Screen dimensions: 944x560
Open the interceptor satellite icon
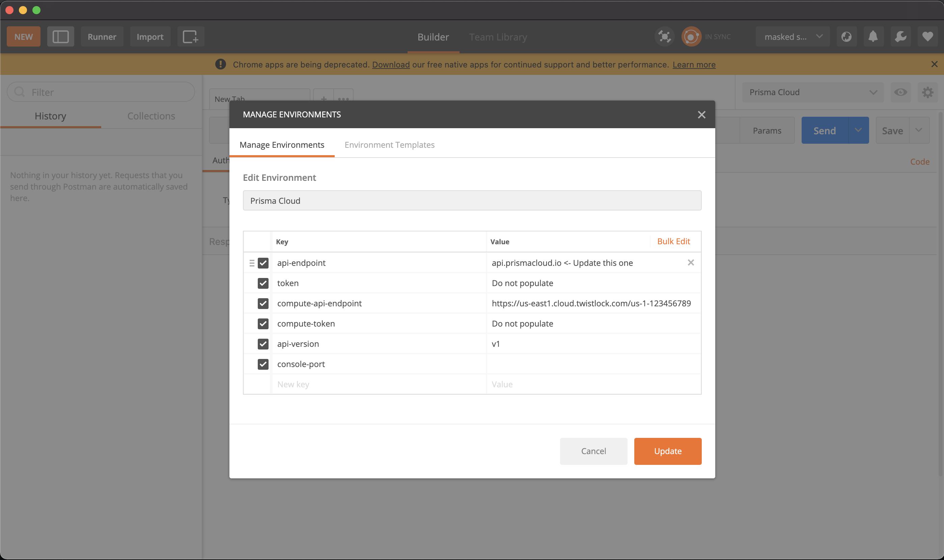pyautogui.click(x=664, y=37)
